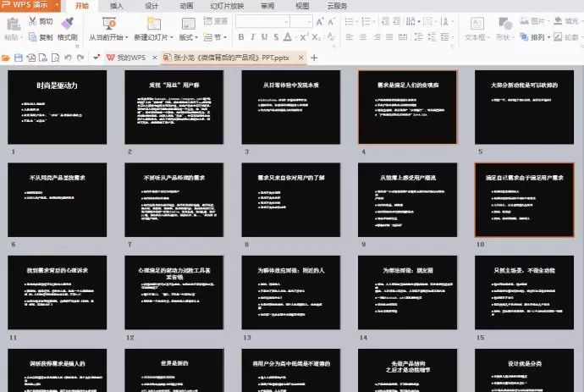Screen dimensions: 584x392
Task: Open the Insert (插入) ribbon tab
Action: pos(117,6)
